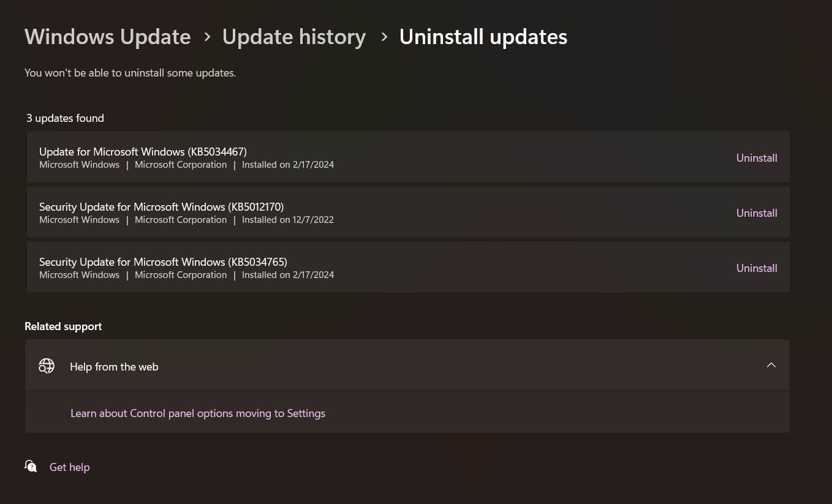Click the Get help link
832x504 pixels.
(69, 467)
